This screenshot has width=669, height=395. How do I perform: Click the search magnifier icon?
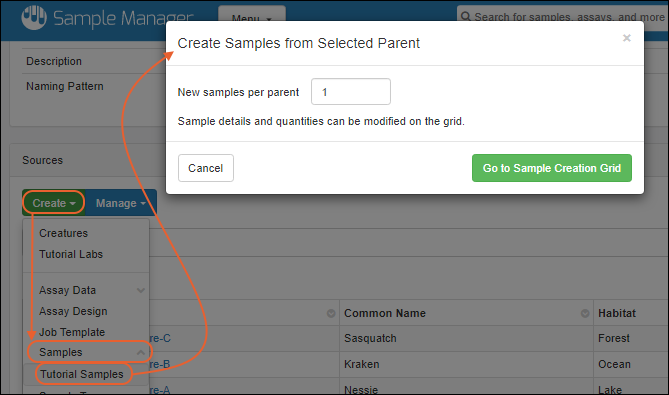[466, 17]
